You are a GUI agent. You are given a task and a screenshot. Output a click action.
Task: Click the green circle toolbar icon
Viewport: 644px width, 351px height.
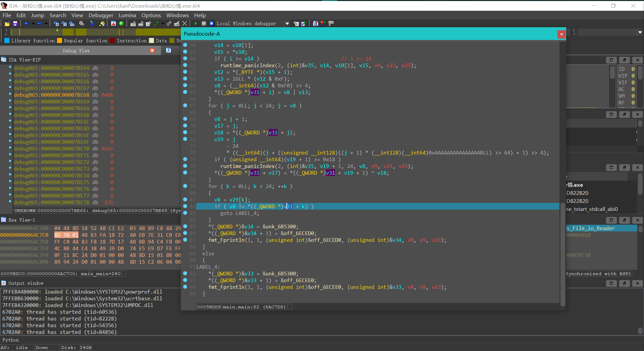[121, 24]
